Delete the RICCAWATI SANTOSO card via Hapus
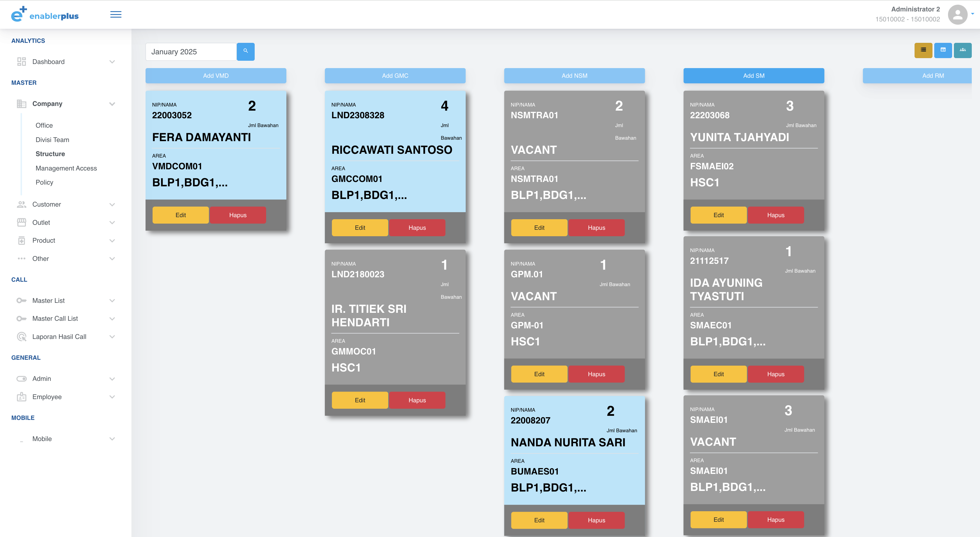 coord(417,228)
